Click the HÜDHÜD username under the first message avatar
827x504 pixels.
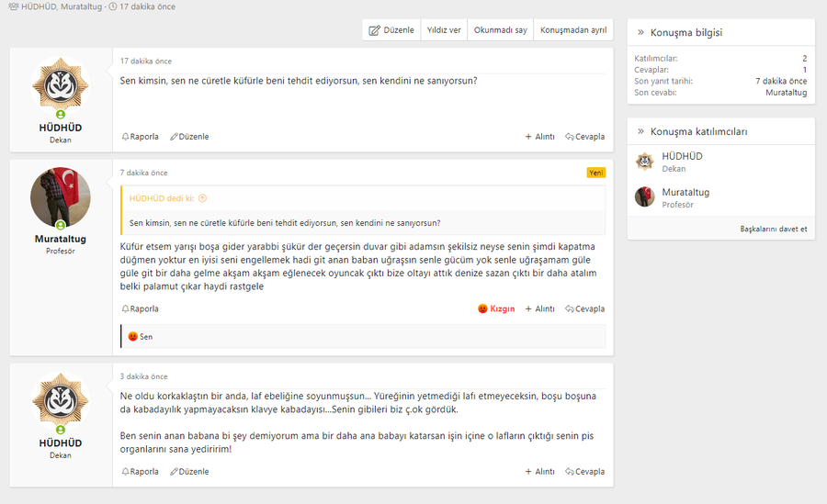coord(60,129)
